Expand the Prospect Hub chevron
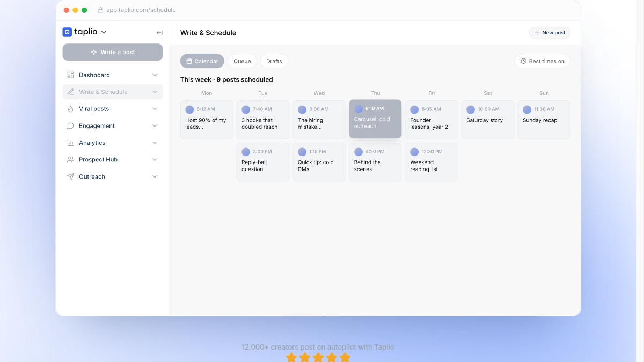This screenshot has height=362, width=644. point(155,160)
